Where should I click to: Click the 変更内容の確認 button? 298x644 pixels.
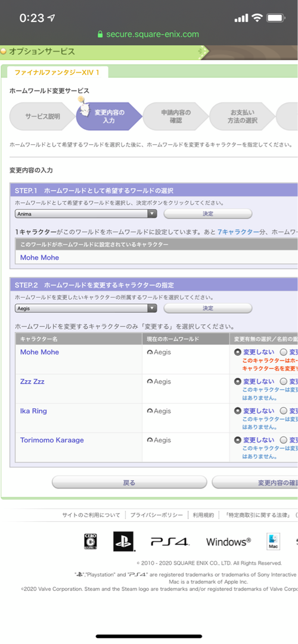pos(255,482)
